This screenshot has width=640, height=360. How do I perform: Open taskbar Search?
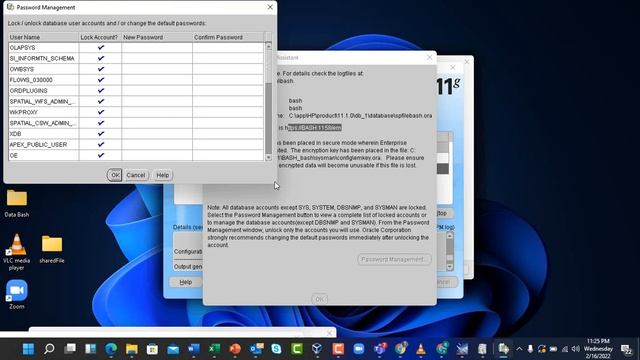(49, 349)
